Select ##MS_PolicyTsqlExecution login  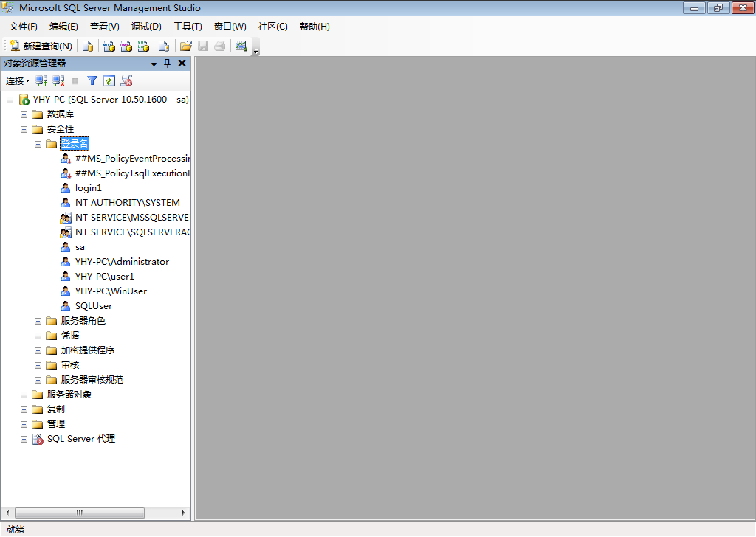[x=132, y=173]
